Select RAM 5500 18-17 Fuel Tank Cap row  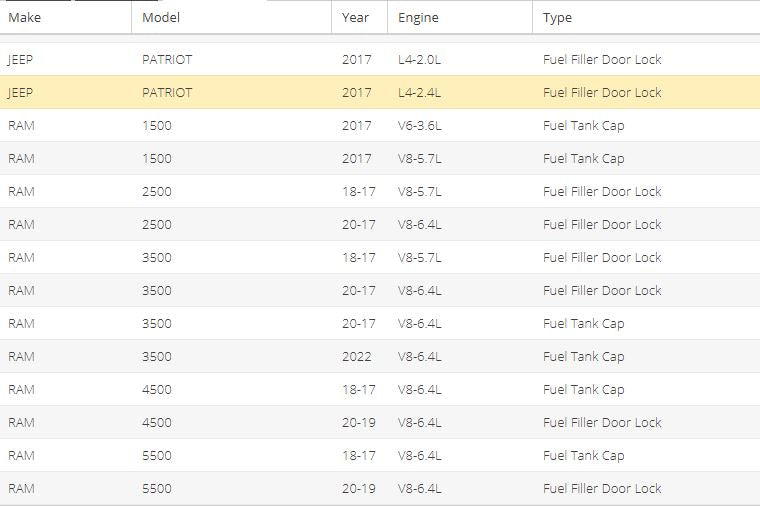point(380,455)
